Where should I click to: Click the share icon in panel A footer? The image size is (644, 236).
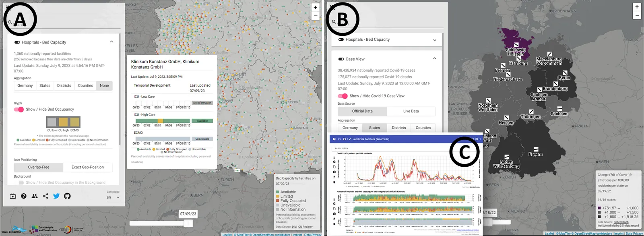(45, 196)
